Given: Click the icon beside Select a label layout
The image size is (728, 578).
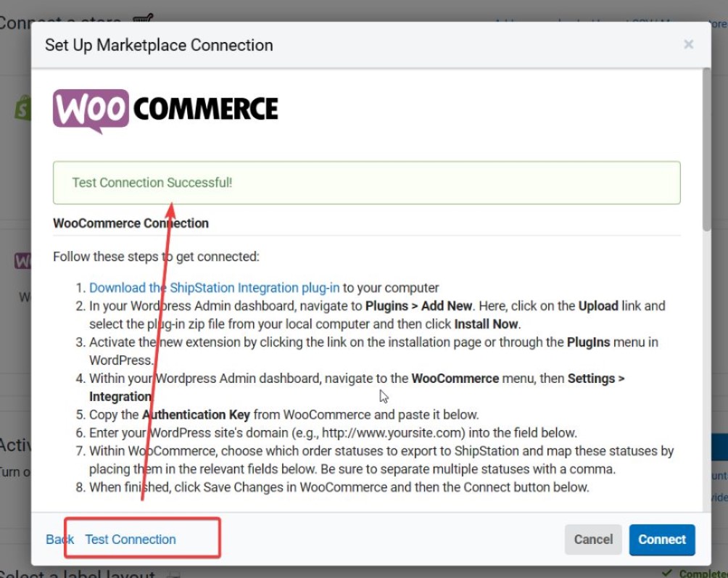Looking at the screenshot, I should (173, 574).
